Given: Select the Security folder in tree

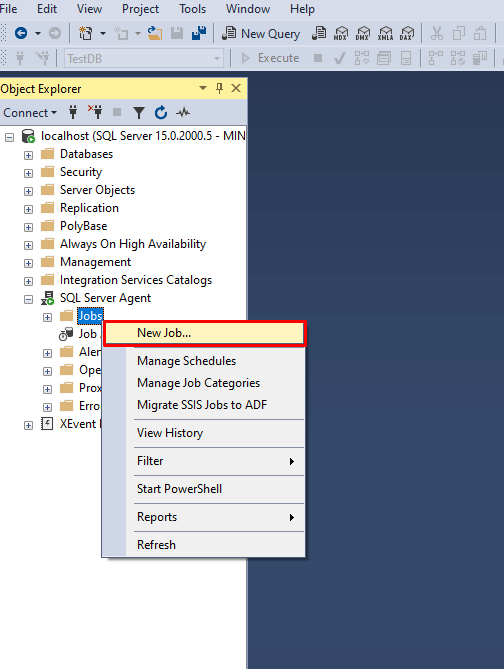Looking at the screenshot, I should pyautogui.click(x=81, y=172).
